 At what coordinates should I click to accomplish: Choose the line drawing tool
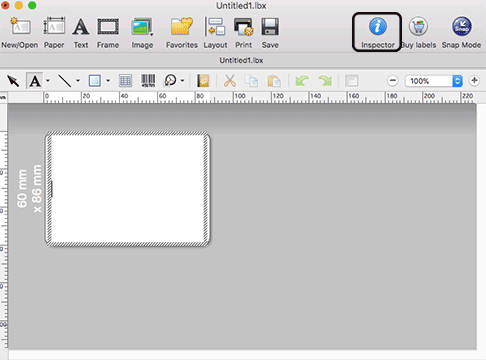(x=65, y=81)
